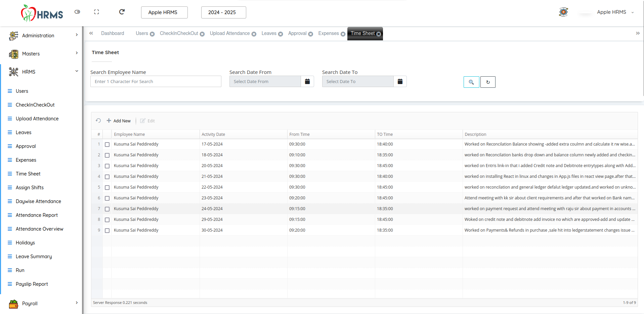This screenshot has width=644, height=314.
Task: Open Upload Attendance in the sidebar
Action: [37, 119]
